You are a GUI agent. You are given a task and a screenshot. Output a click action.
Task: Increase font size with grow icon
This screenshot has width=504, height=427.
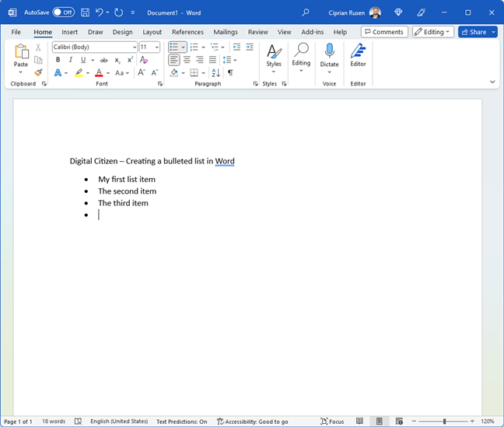pyautogui.click(x=142, y=72)
